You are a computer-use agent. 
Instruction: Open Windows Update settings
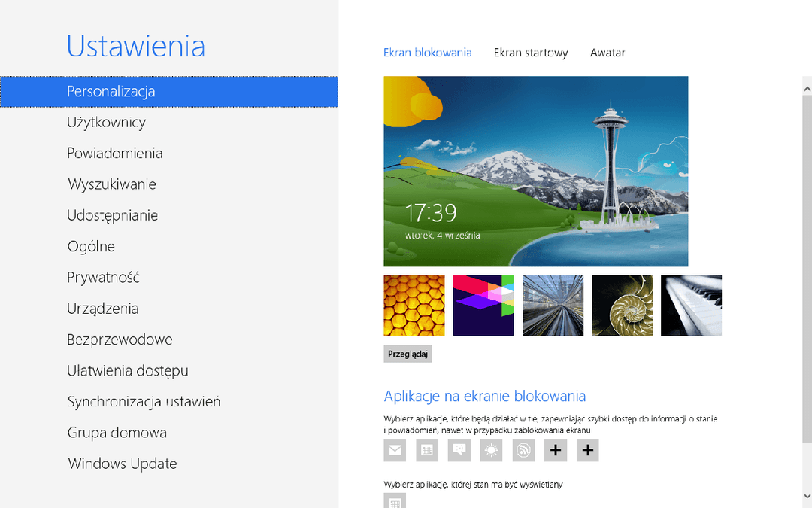pyautogui.click(x=122, y=464)
